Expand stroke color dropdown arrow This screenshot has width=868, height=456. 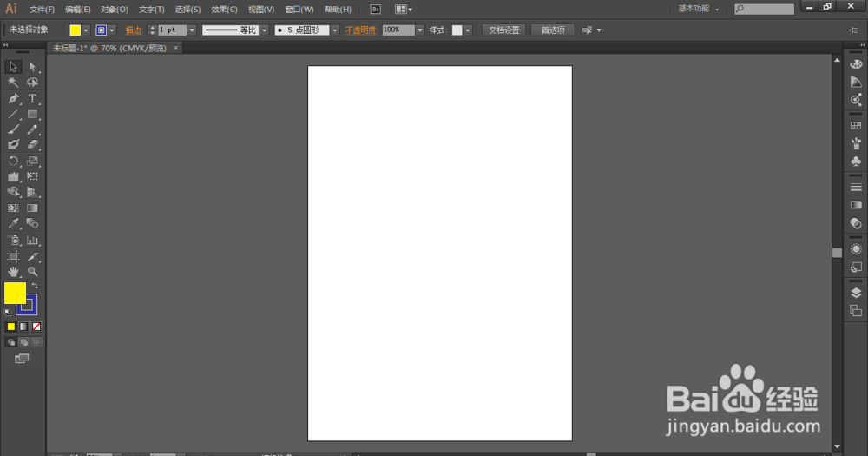coord(112,30)
